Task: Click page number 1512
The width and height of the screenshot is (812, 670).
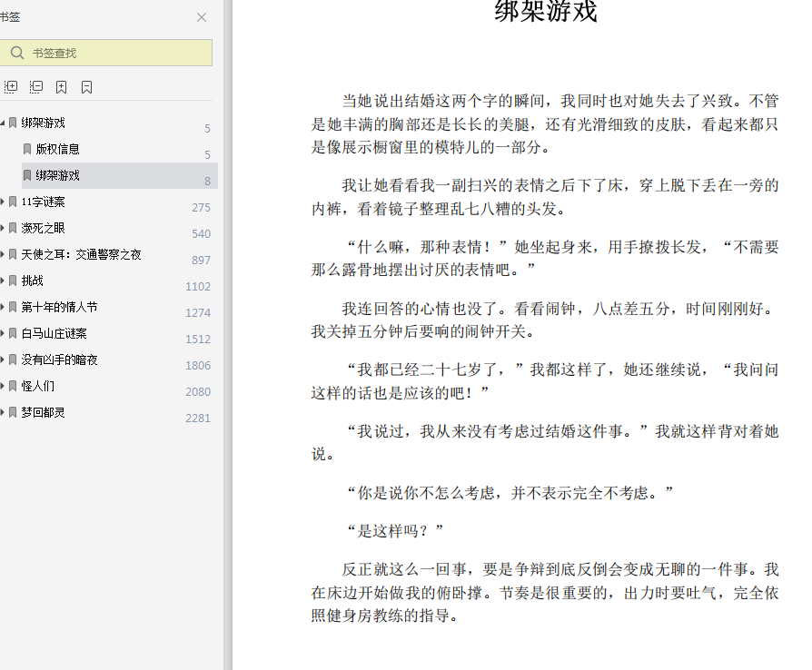Action: [198, 340]
